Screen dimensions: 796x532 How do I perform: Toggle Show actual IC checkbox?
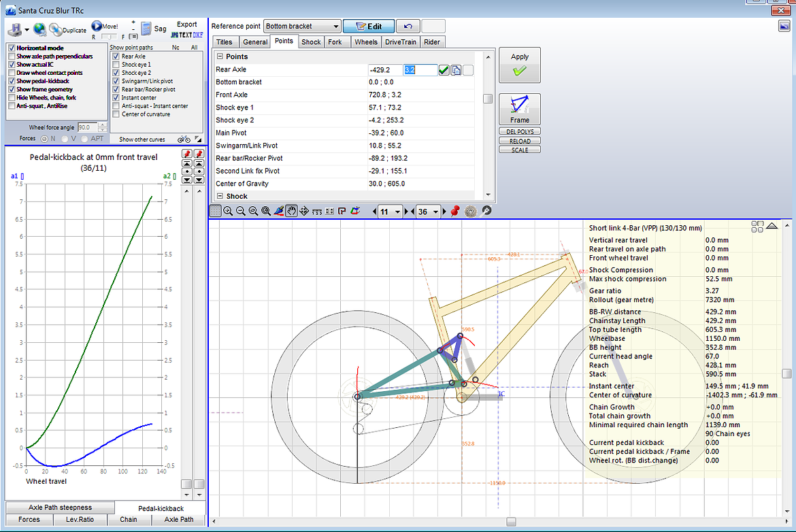pos(12,65)
